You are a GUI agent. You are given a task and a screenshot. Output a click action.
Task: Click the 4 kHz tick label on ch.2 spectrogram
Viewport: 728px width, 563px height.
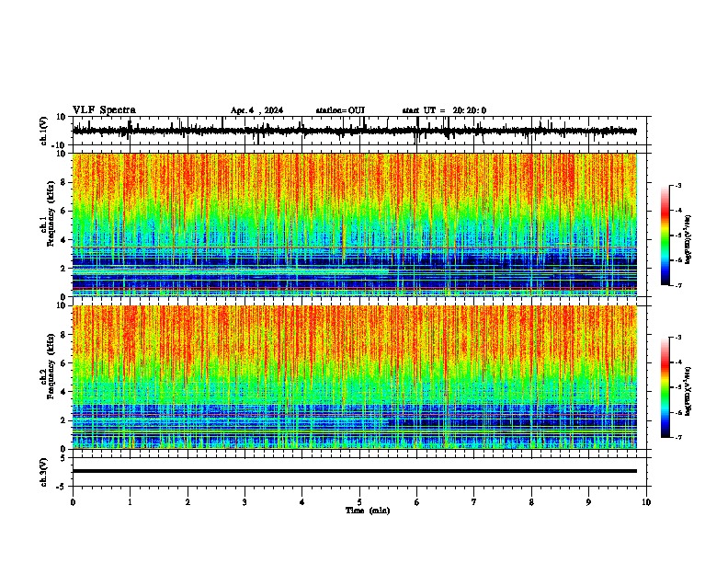coord(63,392)
